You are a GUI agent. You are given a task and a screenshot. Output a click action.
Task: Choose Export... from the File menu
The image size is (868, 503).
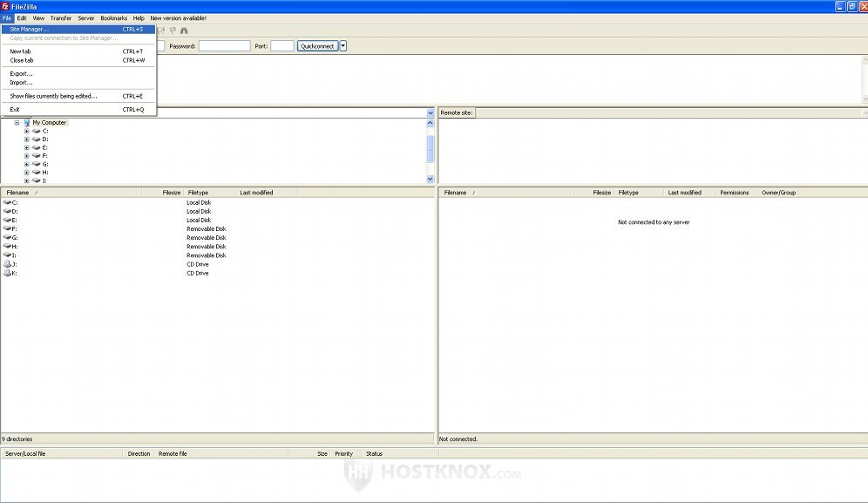point(78,74)
